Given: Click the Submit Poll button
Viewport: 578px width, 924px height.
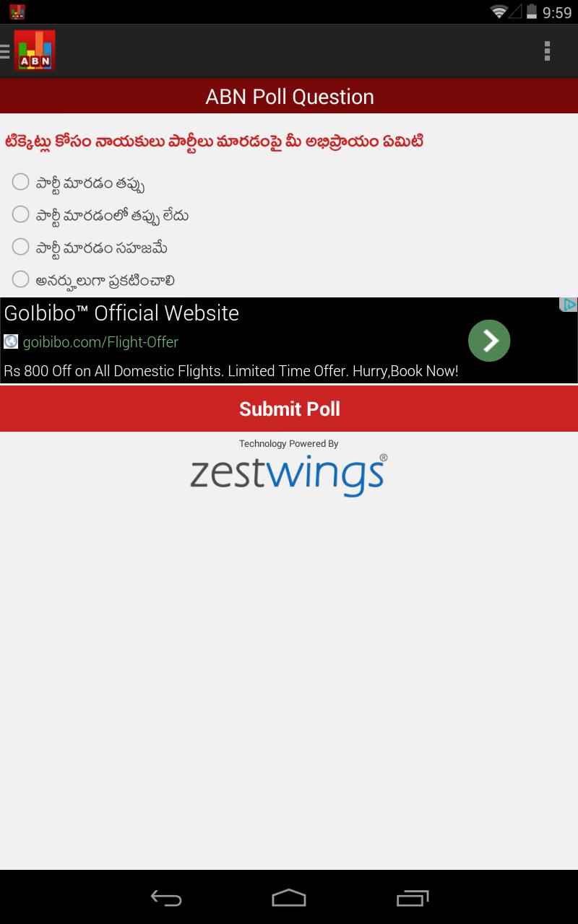Looking at the screenshot, I should 289,409.
